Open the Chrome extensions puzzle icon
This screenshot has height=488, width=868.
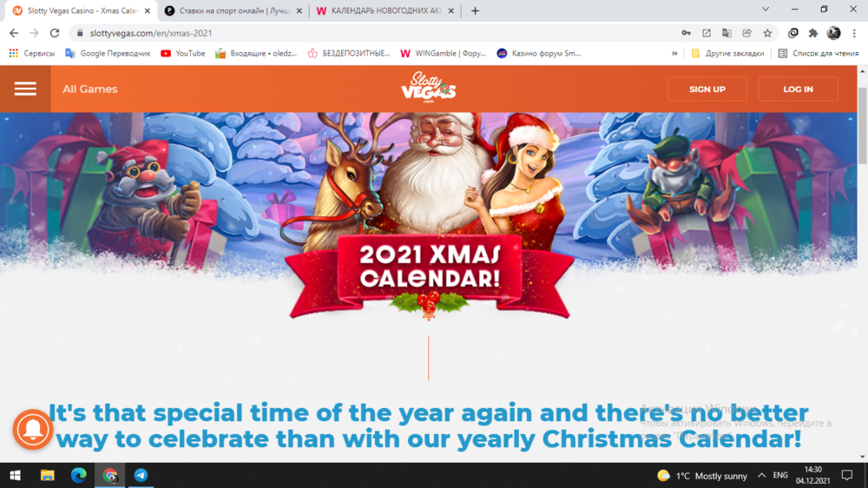click(813, 33)
